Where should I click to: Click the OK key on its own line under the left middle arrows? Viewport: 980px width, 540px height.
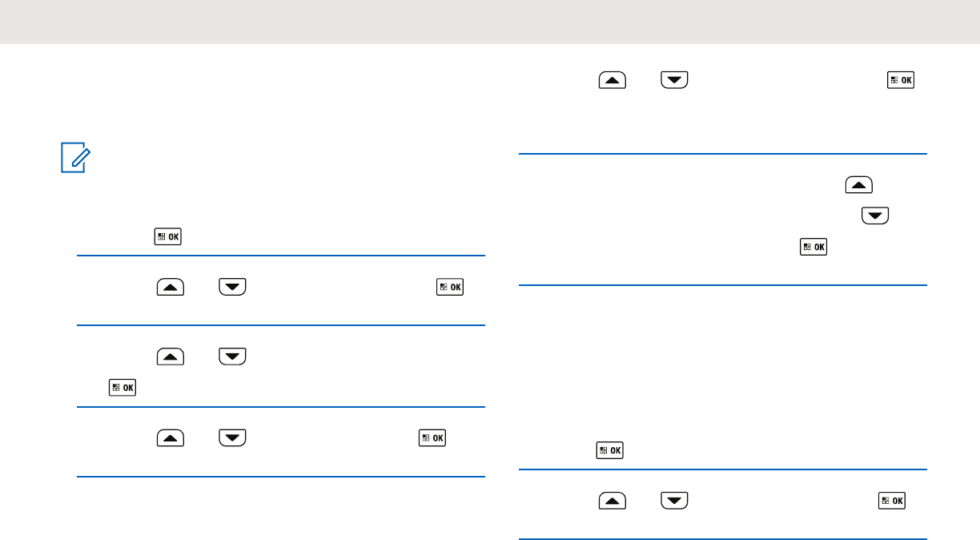122,388
